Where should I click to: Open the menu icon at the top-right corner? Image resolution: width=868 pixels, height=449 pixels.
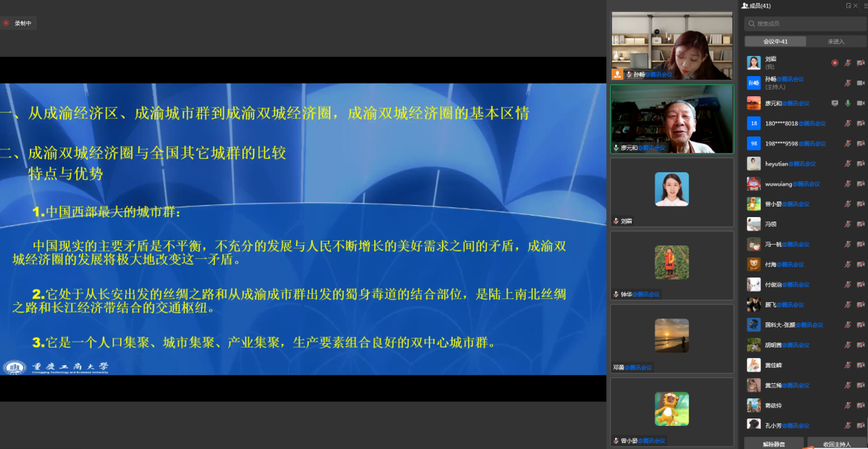(x=864, y=5)
